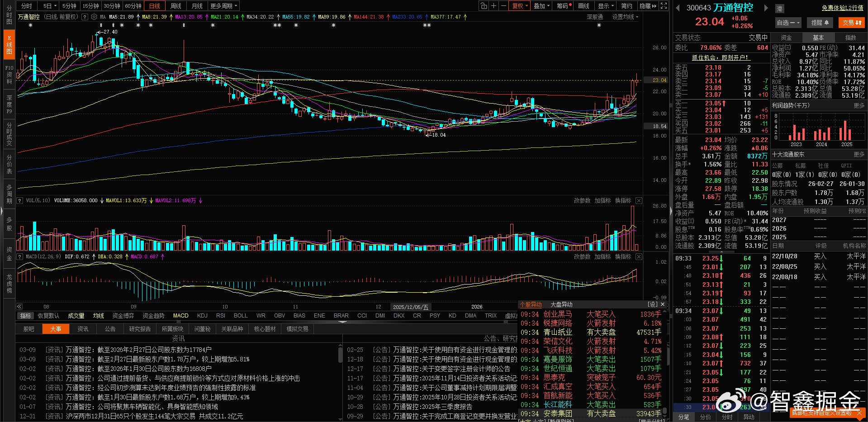Select K线图 in left sidebar
This screenshot has height=422, width=868.
point(9,45)
